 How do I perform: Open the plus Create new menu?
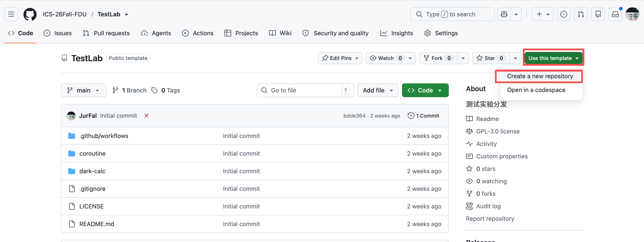543,14
